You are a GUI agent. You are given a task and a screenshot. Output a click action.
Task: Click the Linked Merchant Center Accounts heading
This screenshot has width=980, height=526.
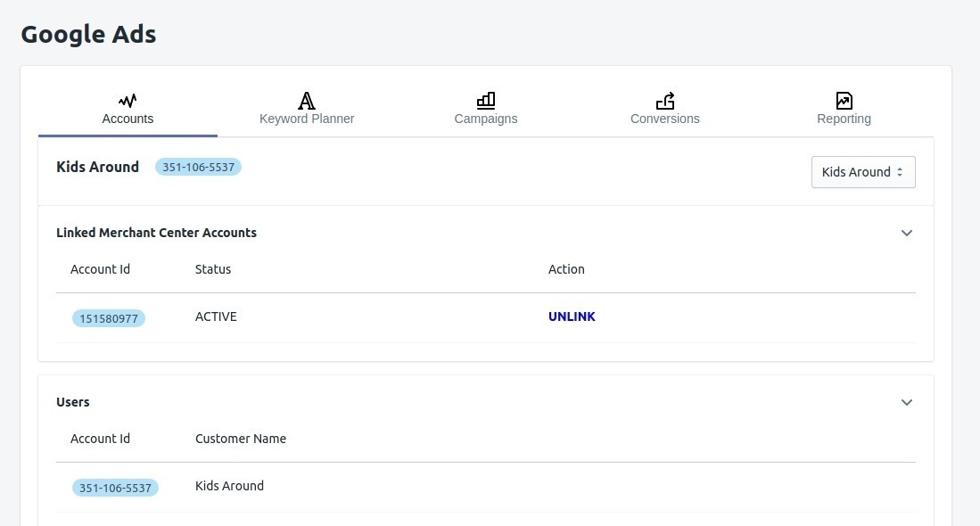pyautogui.click(x=156, y=233)
